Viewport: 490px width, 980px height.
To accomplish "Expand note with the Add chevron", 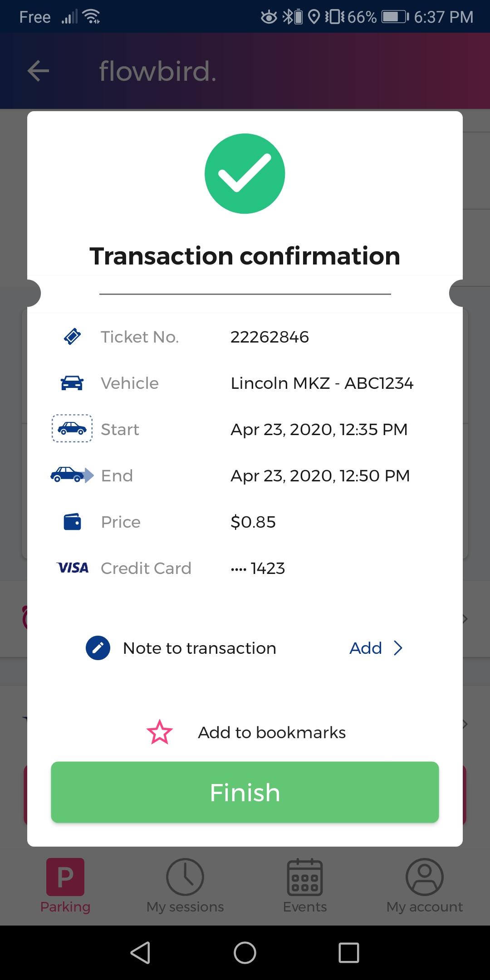I will (x=397, y=648).
